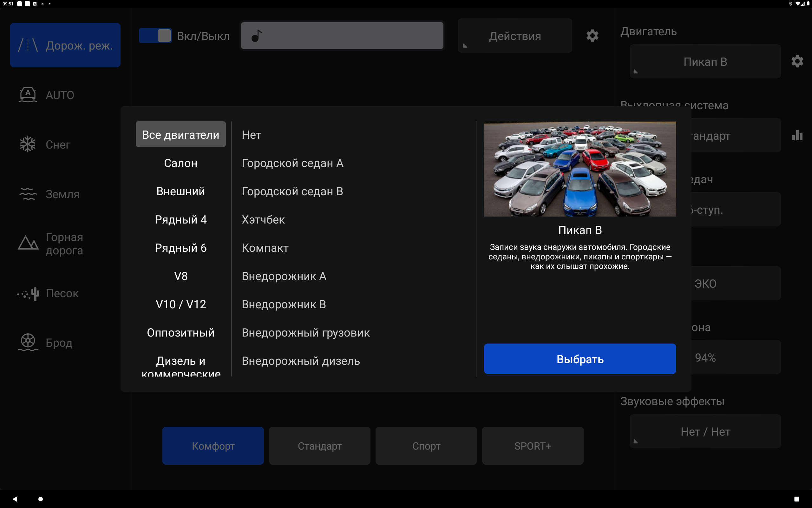Open the exhaust Стандарт dropdown
The image size is (812, 508).
(736, 135)
